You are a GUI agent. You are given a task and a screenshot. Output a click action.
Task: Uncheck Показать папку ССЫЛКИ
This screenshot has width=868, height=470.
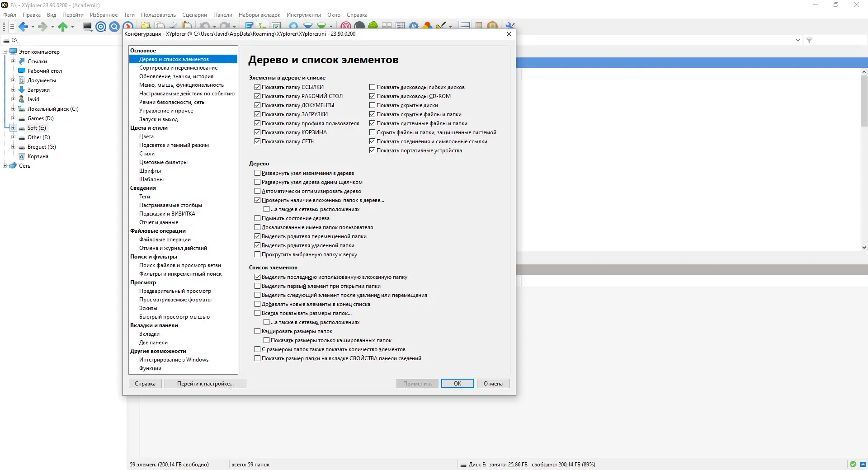point(257,87)
